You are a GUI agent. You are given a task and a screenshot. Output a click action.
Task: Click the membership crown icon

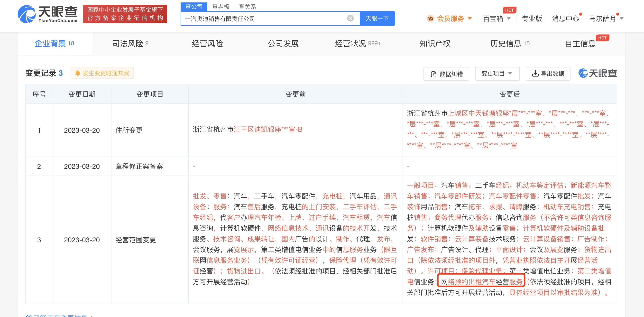[x=431, y=19]
